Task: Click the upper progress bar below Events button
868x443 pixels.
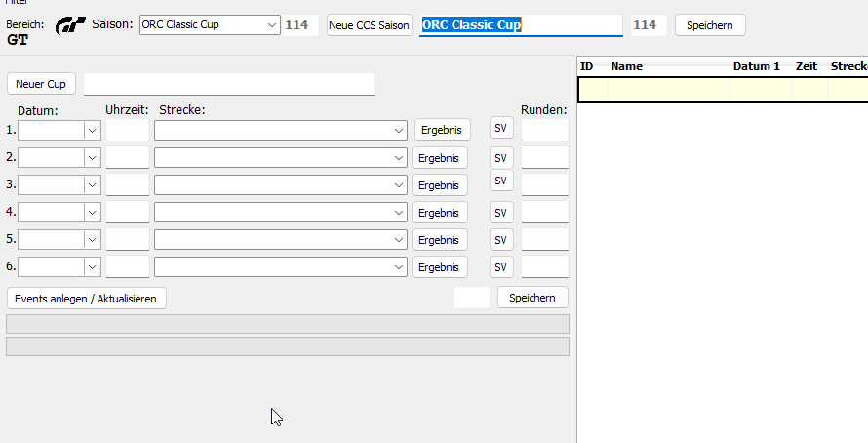Action: [288, 324]
